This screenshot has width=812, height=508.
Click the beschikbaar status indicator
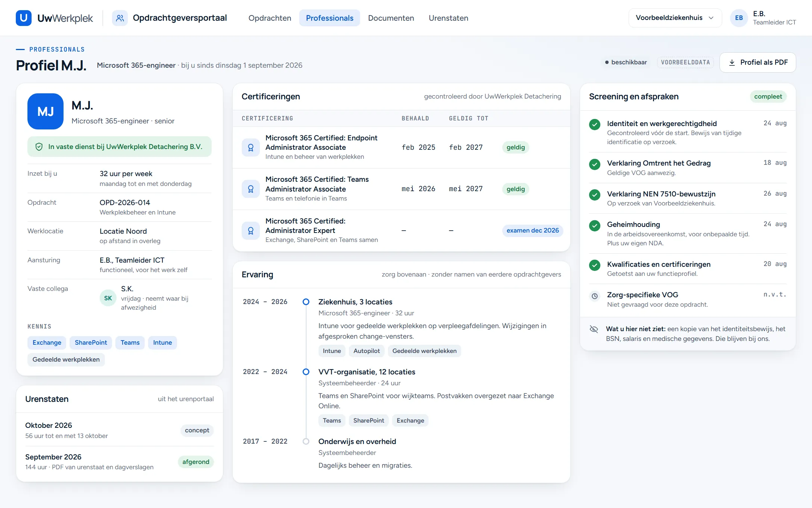(x=626, y=62)
